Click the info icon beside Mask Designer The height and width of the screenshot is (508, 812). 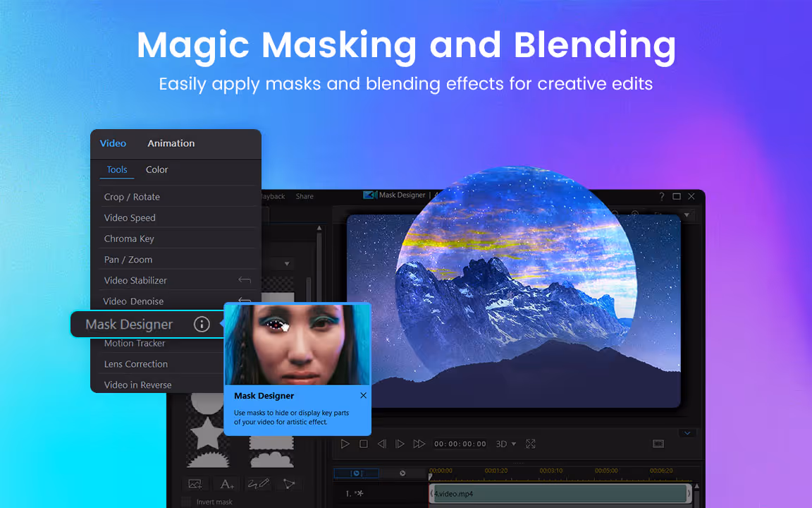202,325
